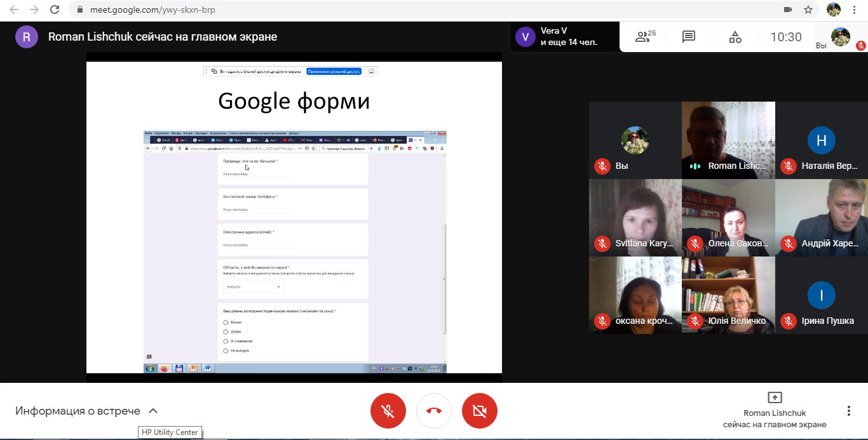Click the padlock icon in the address bar
This screenshot has height=440, width=868.
pos(79,10)
